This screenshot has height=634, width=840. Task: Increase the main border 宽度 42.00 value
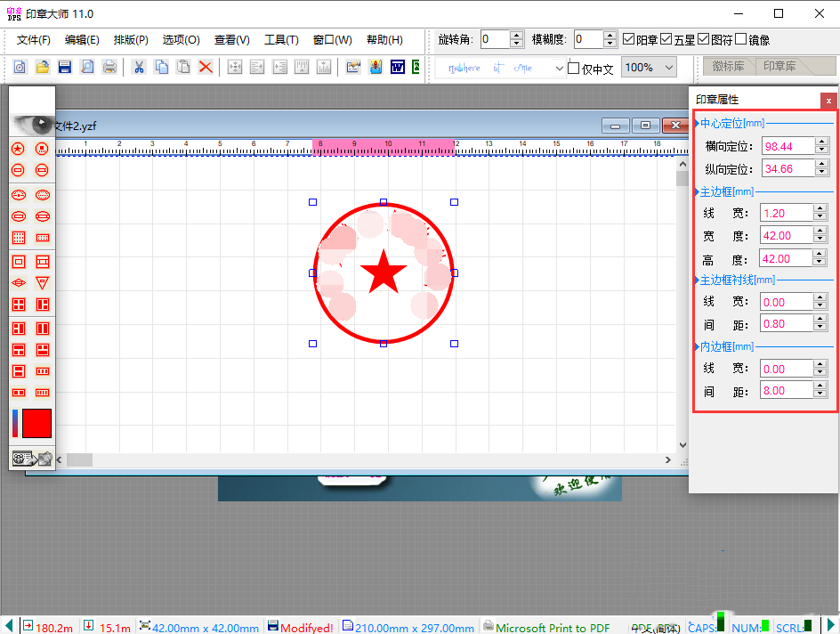coord(820,232)
